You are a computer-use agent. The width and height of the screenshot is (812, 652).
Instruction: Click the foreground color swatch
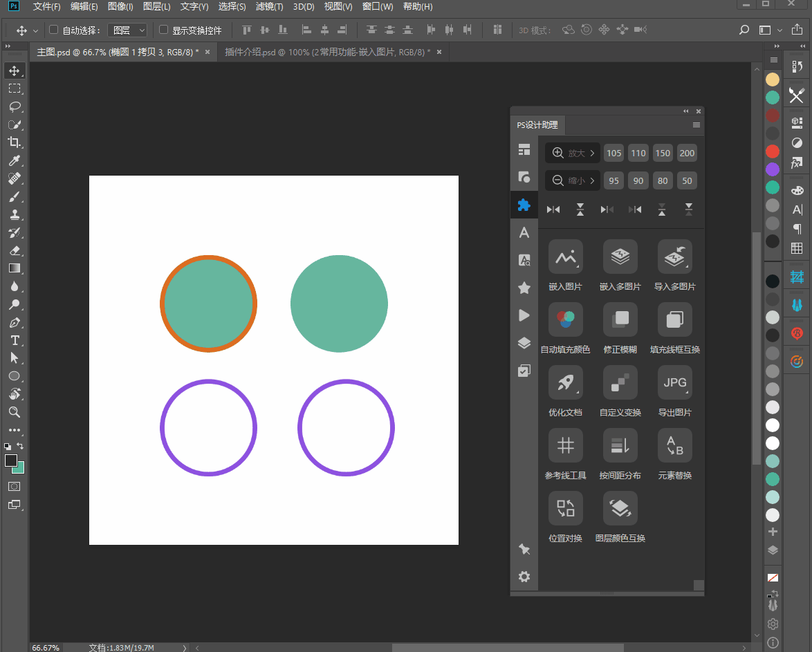coord(10,460)
